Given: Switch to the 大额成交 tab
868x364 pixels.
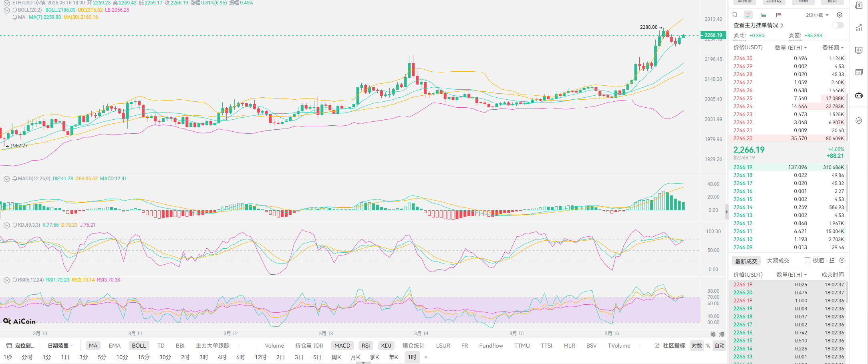Looking at the screenshot, I should 778,261.
